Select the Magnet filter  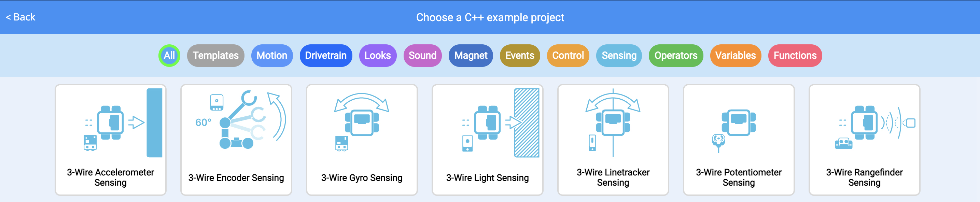click(x=471, y=56)
